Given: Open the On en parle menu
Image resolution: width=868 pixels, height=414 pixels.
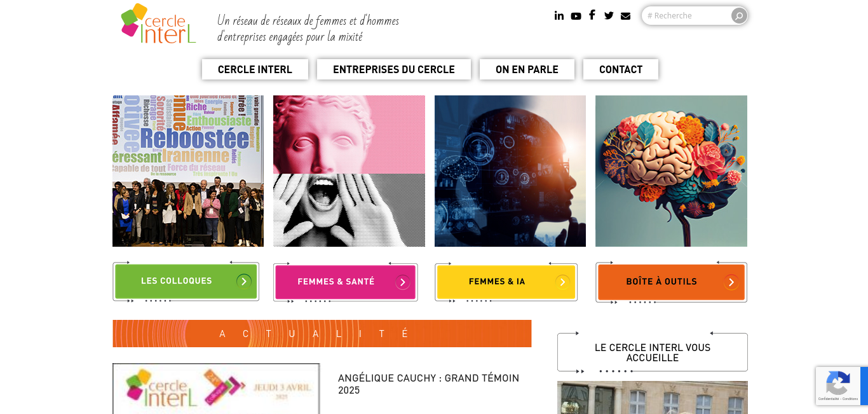Looking at the screenshot, I should point(527,69).
